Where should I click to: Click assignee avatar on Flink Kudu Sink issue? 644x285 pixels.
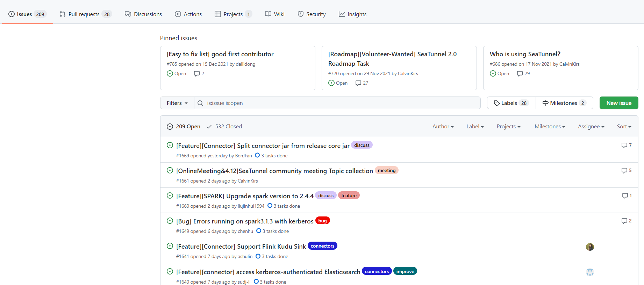590,247
